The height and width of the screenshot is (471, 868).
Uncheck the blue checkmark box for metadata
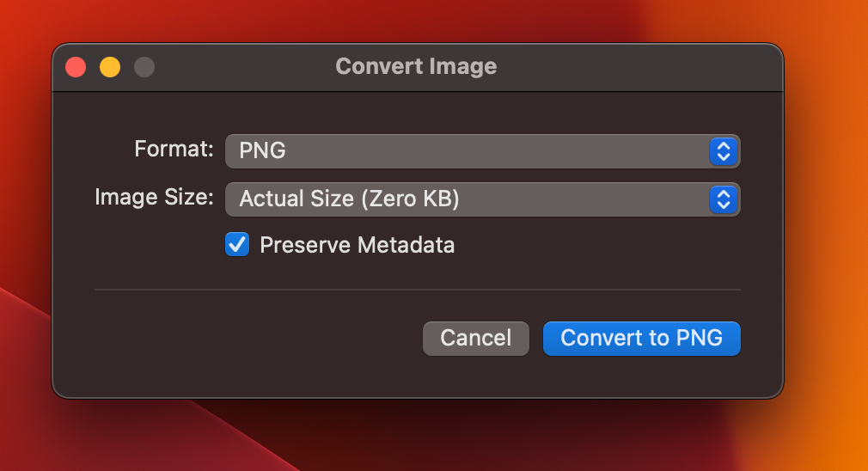pos(237,245)
